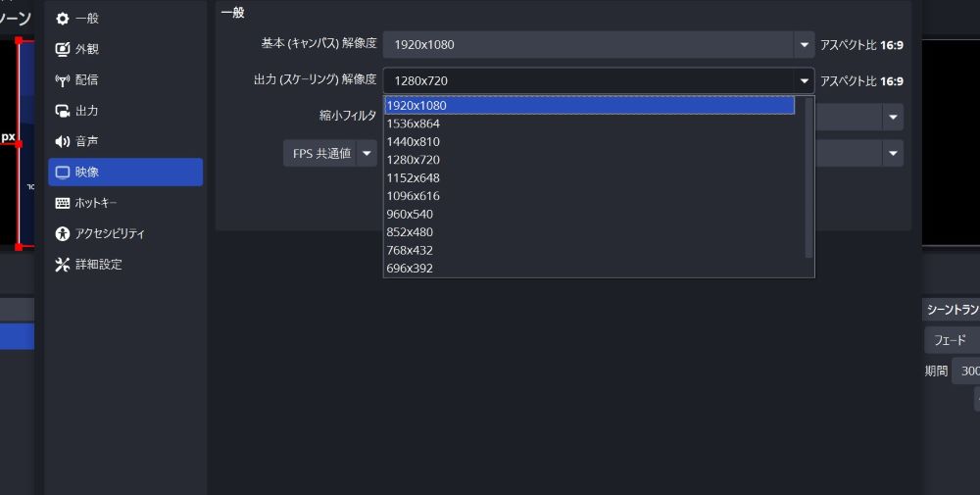Viewport: 980px width, 495px height.
Task: Choose 960x540 from the resolution list
Action: [589, 215]
